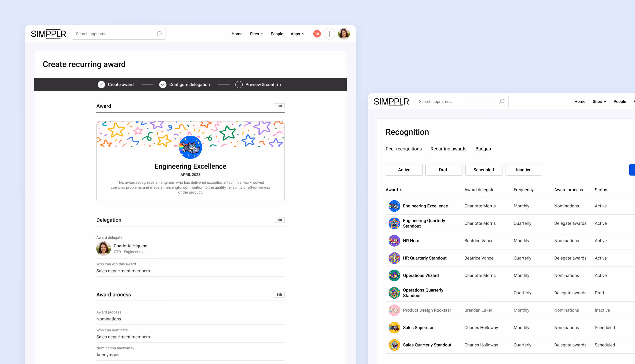This screenshot has width=635, height=364.
Task: Open the HR Hero award link
Action: (411, 241)
